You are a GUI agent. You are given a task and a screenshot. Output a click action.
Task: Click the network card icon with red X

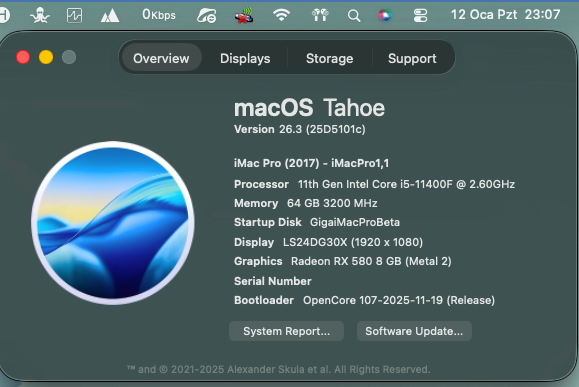244,16
